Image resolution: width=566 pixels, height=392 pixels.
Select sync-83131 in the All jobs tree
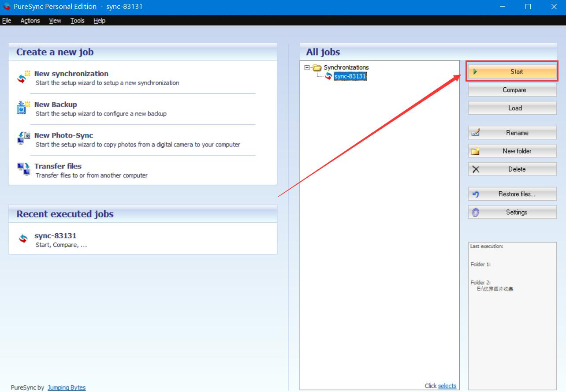[x=350, y=76]
